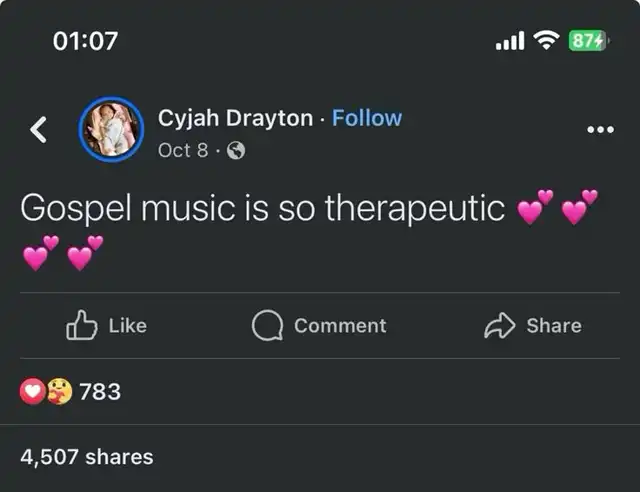Tap the Share arrow icon
This screenshot has height=492, width=640.
(x=498, y=325)
